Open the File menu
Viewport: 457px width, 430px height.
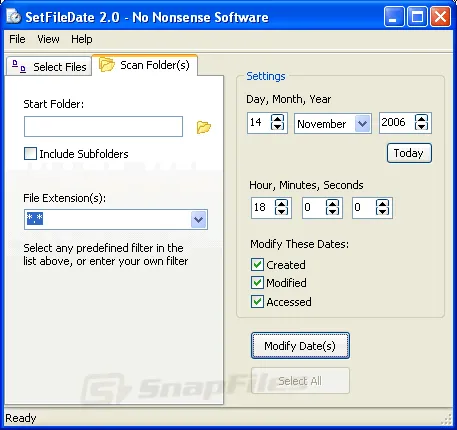tap(17, 39)
